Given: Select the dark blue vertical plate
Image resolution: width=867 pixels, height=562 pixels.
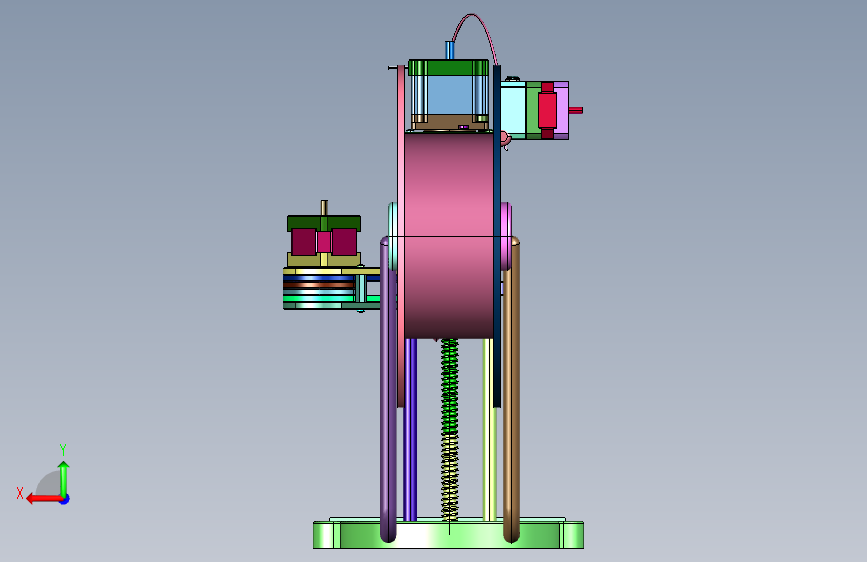Looking at the screenshot, I should click(497, 236).
